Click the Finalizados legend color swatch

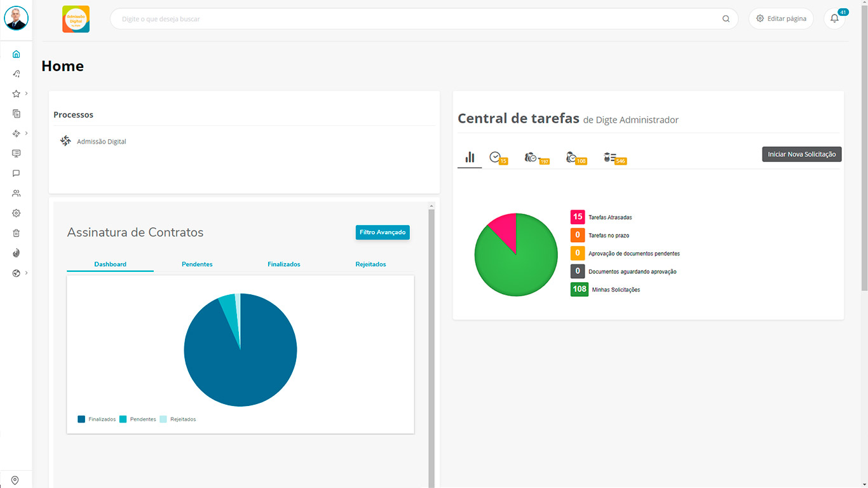click(x=81, y=419)
